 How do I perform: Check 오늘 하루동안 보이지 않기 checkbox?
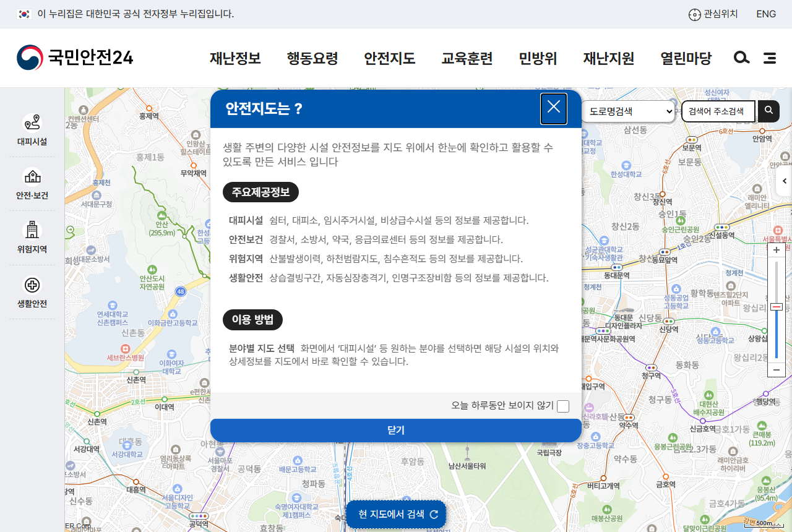point(563,406)
